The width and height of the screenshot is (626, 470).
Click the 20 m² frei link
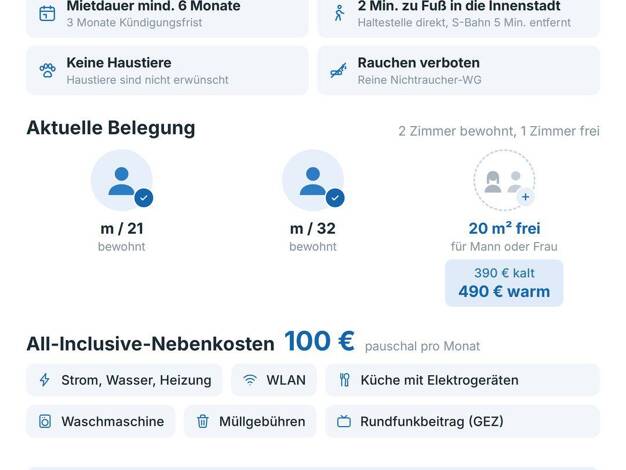pos(504,228)
